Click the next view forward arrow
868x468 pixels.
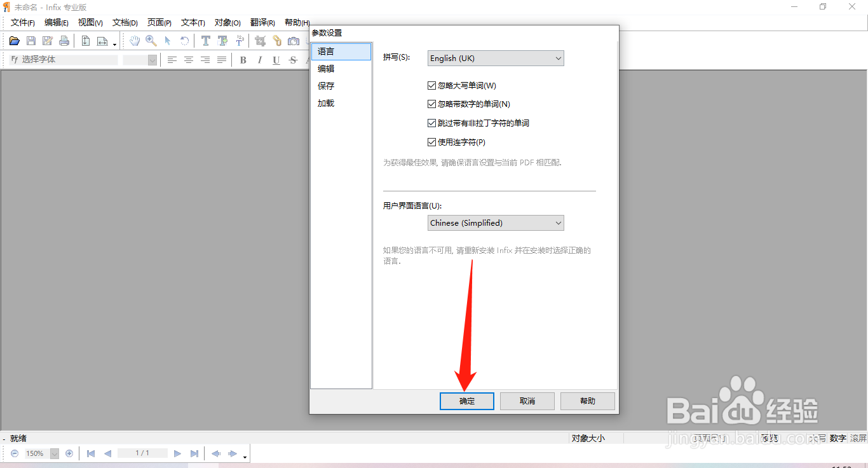tap(233, 453)
